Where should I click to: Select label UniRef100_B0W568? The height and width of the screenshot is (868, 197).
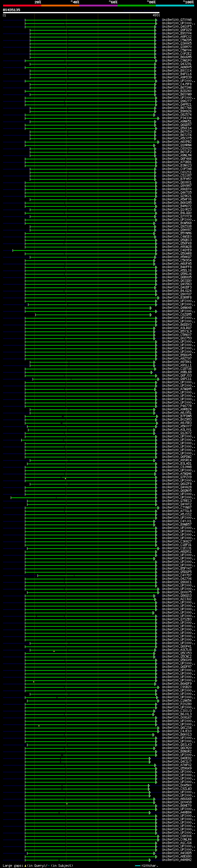177,223
